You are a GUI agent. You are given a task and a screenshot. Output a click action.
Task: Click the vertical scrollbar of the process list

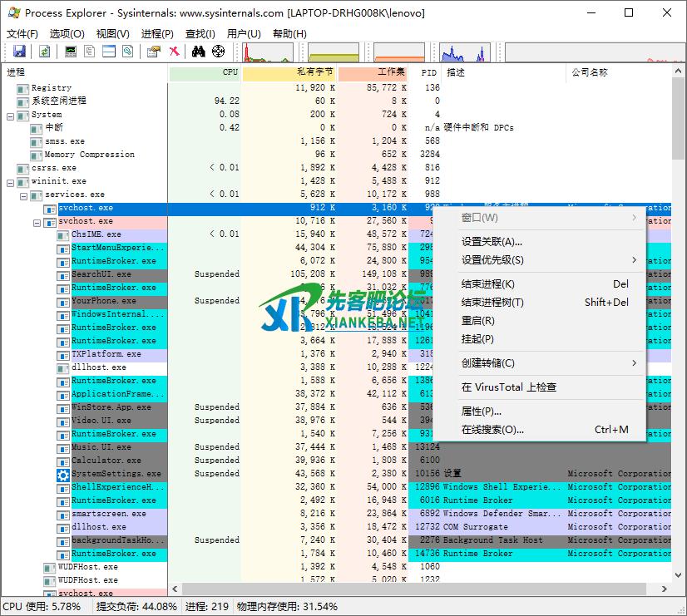pos(678,333)
